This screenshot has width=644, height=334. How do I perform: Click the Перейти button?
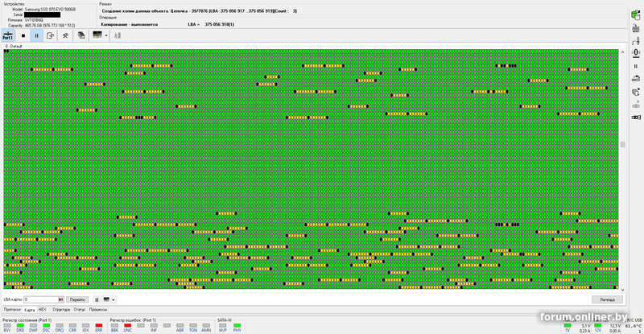(77, 299)
